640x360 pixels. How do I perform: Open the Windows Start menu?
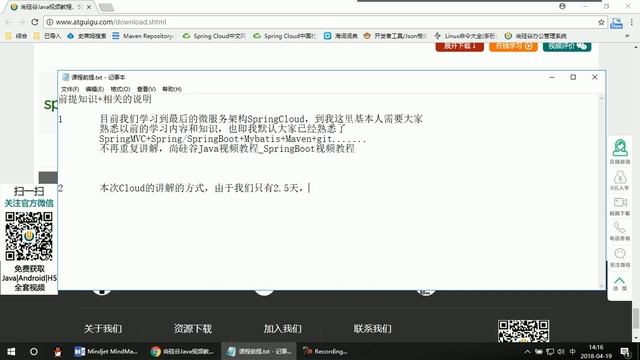point(11,351)
